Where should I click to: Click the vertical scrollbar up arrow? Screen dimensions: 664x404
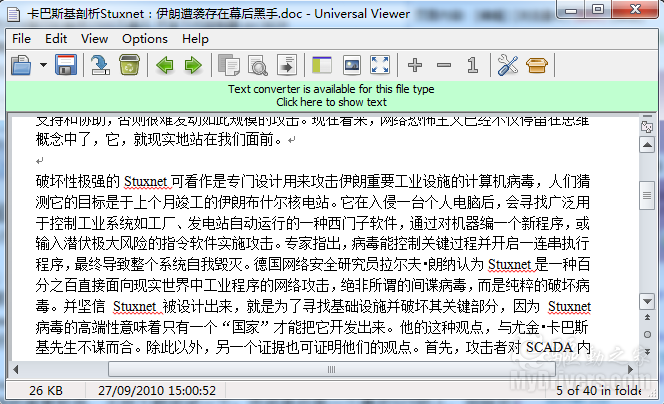[647, 145]
